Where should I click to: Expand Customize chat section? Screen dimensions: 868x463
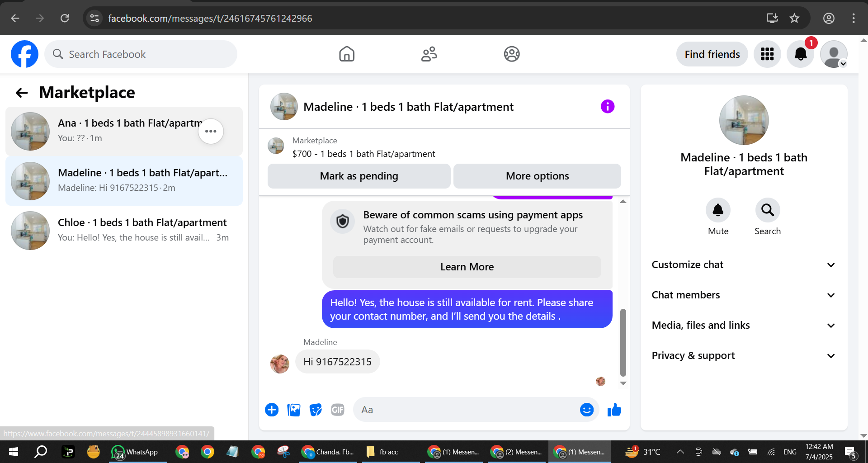point(744,265)
